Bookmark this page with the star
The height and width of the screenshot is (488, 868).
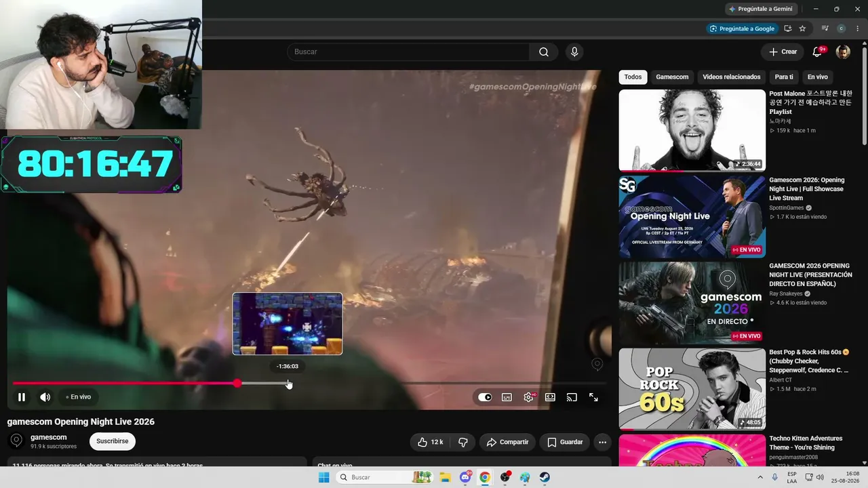click(x=802, y=28)
